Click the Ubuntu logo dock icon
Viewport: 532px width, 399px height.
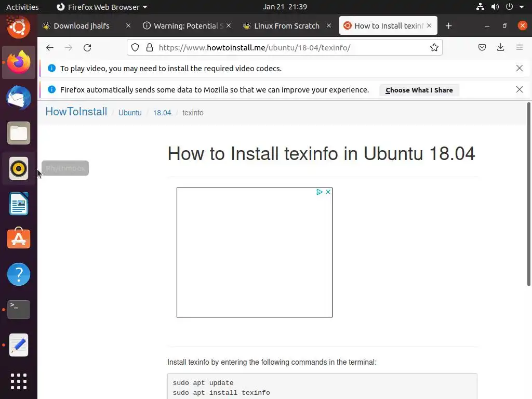(19, 27)
